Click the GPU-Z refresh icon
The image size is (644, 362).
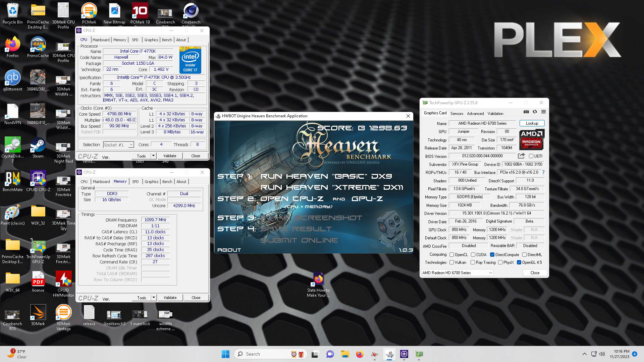click(535, 112)
